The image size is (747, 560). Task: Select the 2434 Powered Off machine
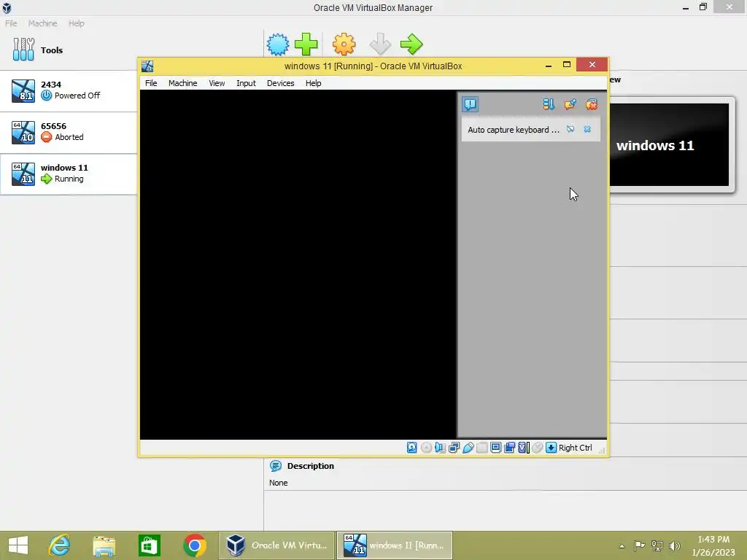(69, 90)
